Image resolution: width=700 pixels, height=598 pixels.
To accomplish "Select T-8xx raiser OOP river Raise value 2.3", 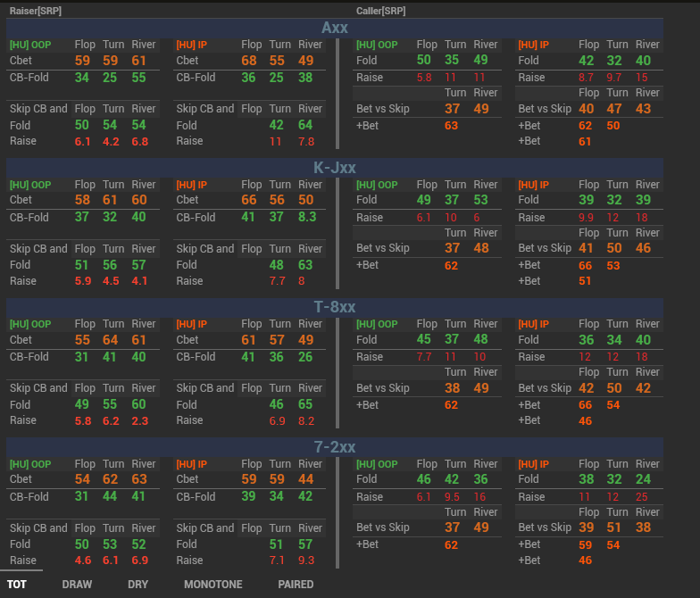I will (142, 420).
